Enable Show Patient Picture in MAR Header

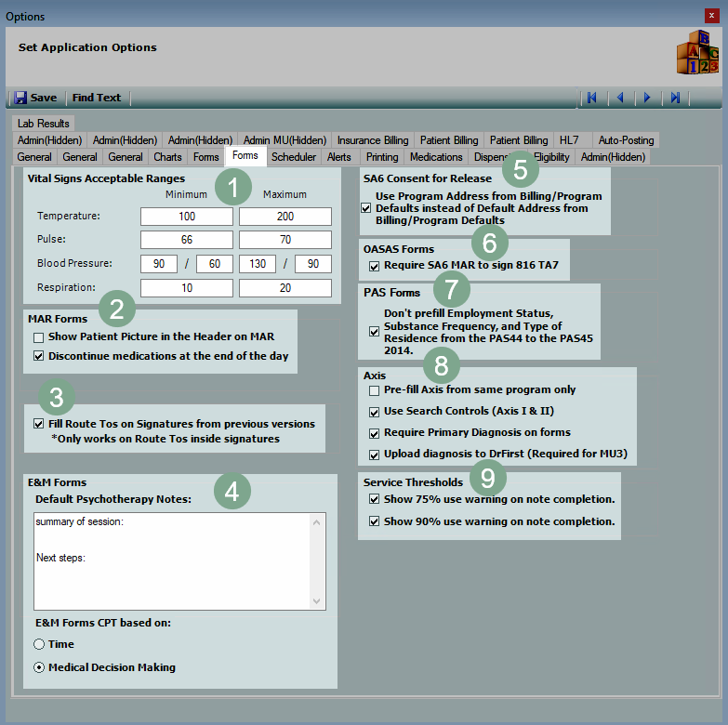point(39,336)
